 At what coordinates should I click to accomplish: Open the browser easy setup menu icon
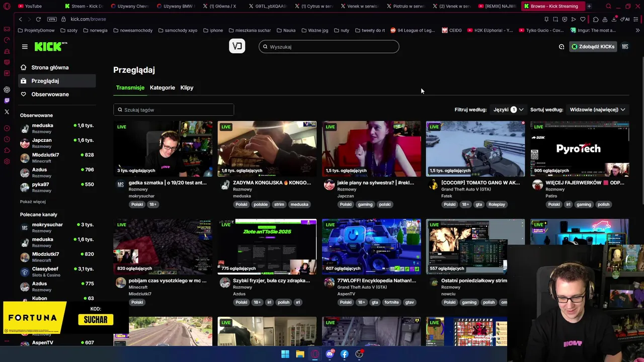coord(636,19)
